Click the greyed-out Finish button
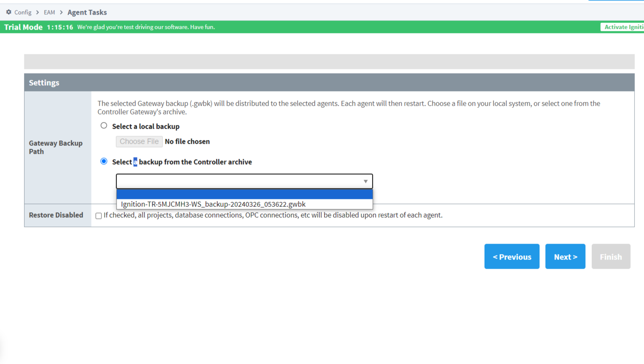Viewport: 644px width, 364px height. [x=611, y=257]
